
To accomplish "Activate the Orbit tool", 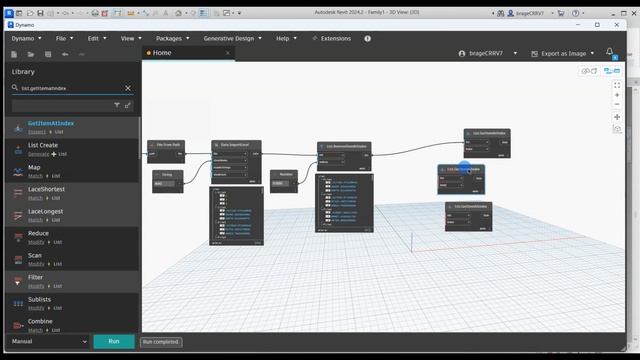I will pyautogui.click(x=617, y=129).
